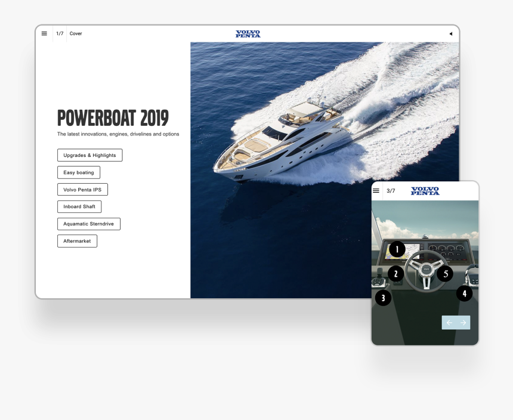Screen dimensions: 513x420
Task: Open the hamburger menu in the tablet view
Action: [x=44, y=33]
